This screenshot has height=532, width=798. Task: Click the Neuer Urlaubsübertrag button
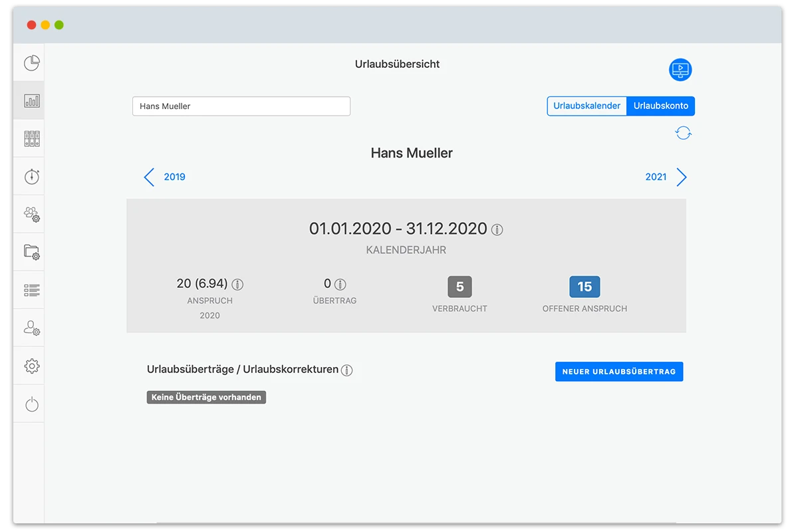point(619,372)
